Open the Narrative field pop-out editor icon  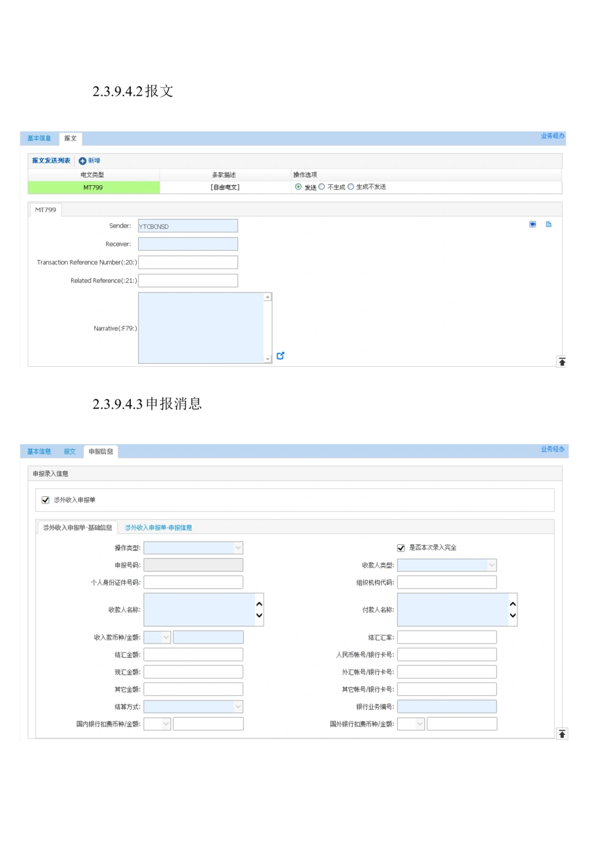(x=280, y=356)
